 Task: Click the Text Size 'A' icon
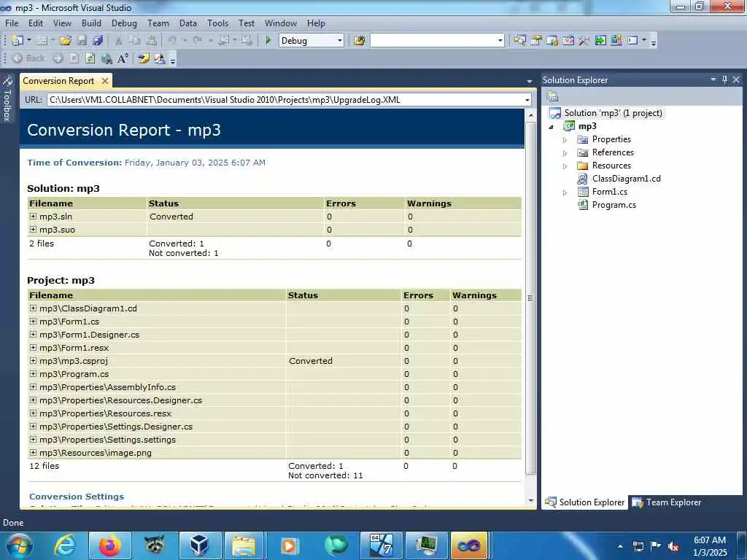pos(123,58)
